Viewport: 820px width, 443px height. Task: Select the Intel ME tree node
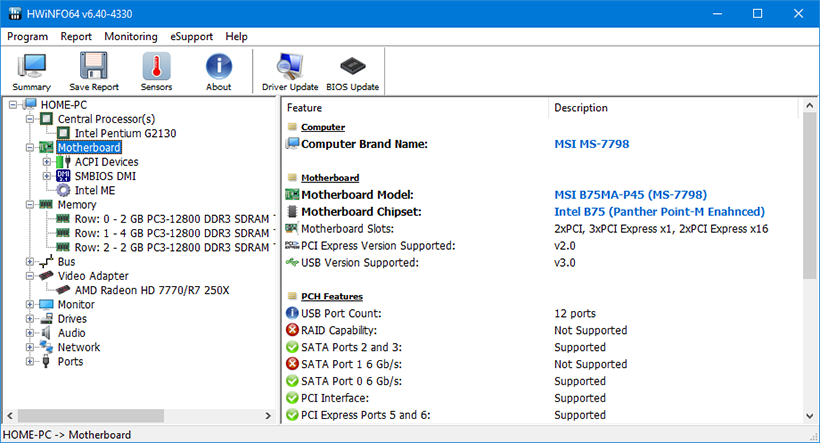point(95,190)
